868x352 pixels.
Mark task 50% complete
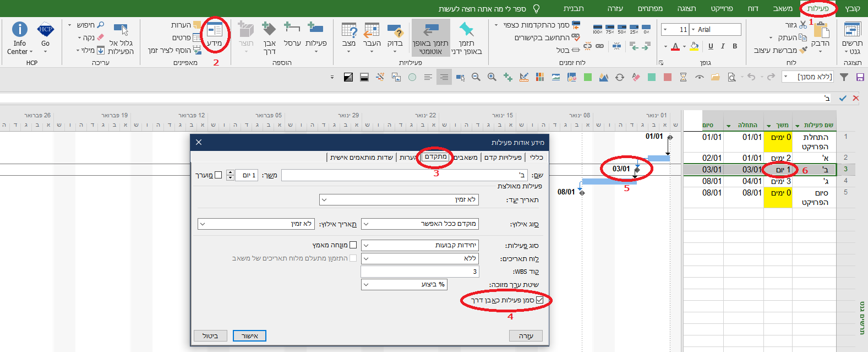point(622,29)
